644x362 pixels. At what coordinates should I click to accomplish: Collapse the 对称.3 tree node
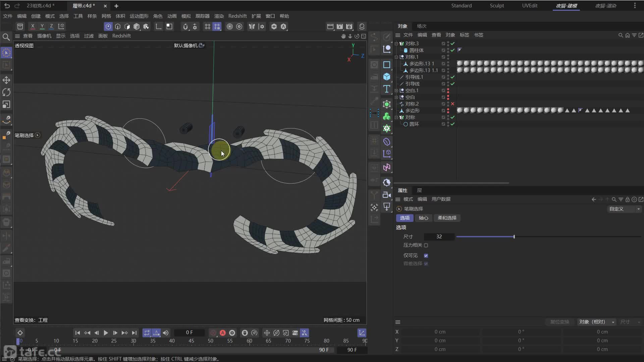coord(396,44)
